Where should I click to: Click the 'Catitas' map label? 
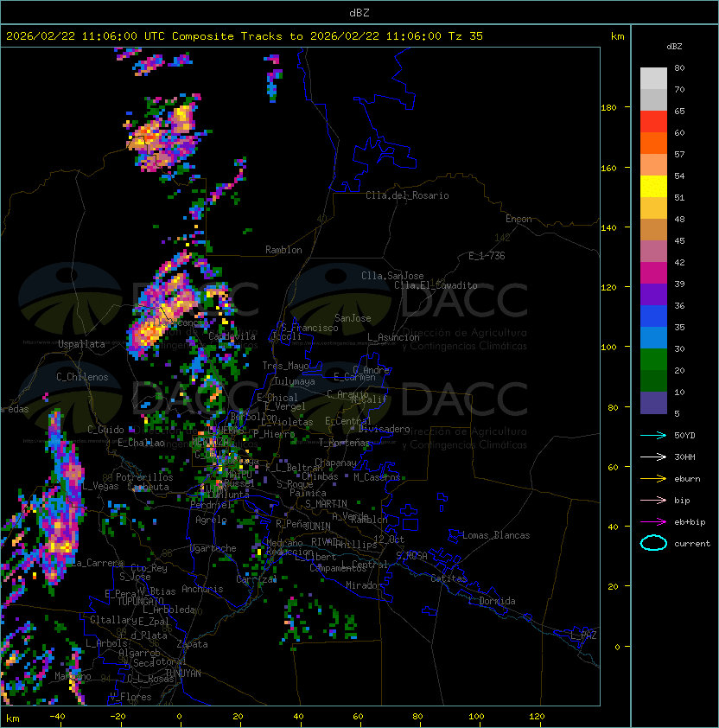tap(449, 578)
